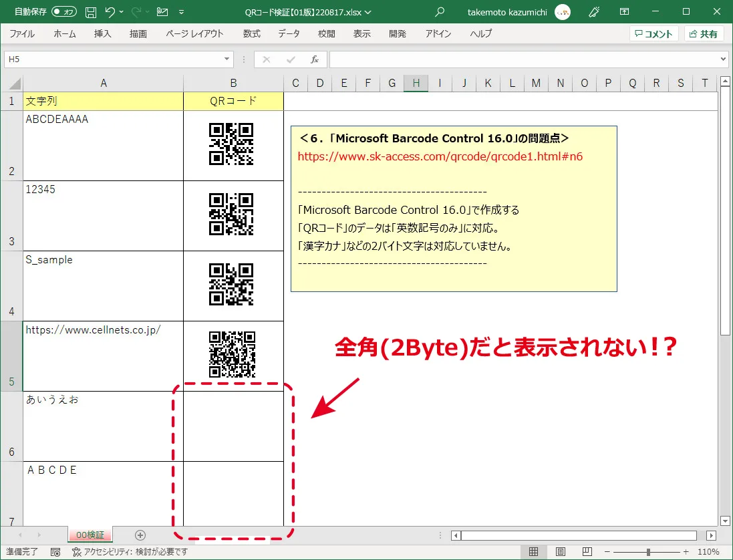733x560 pixels.
Task: Click the QR code image for S_sample
Action: click(231, 284)
